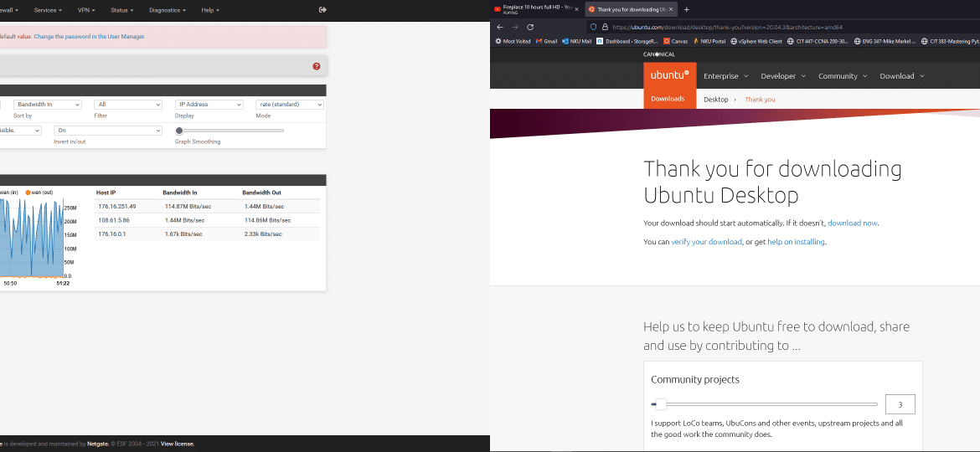
Task: Click the 2.33k Bits/sec cell
Action: point(263,234)
